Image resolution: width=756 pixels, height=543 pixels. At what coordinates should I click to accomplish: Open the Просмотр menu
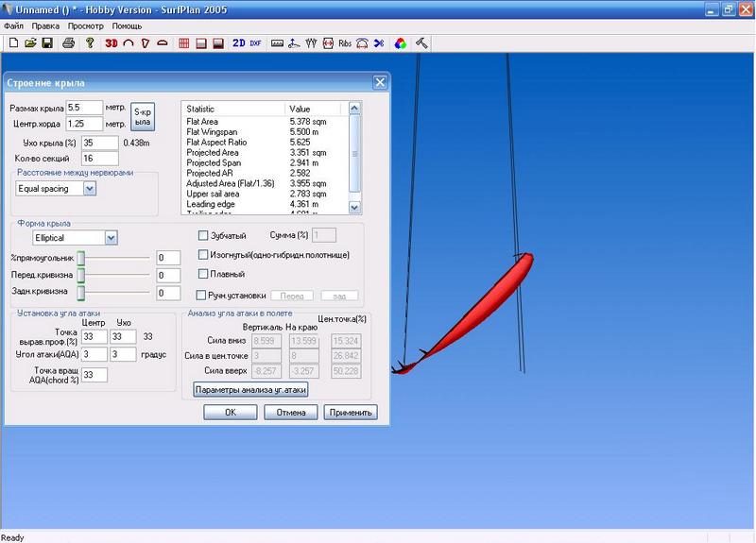(85, 26)
